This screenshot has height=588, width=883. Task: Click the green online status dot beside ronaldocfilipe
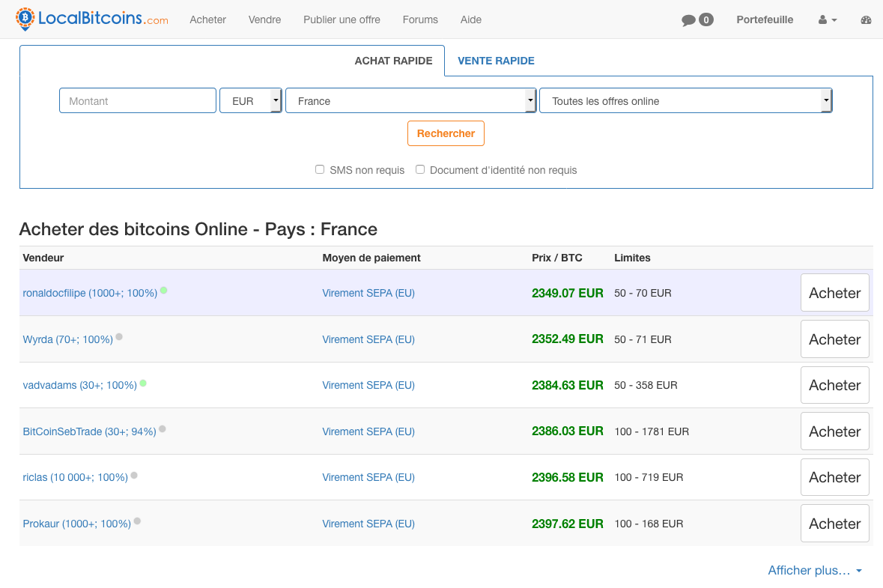(x=164, y=291)
